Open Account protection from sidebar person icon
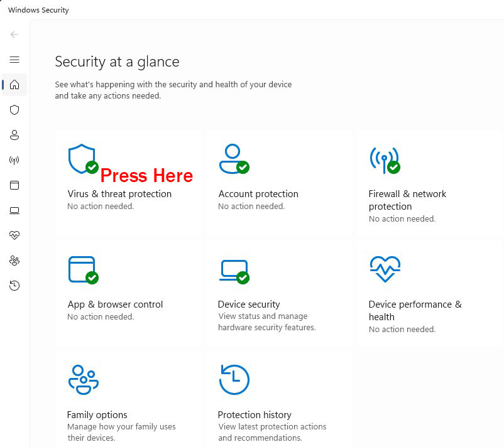Image resolution: width=504 pixels, height=447 pixels. coord(14,135)
